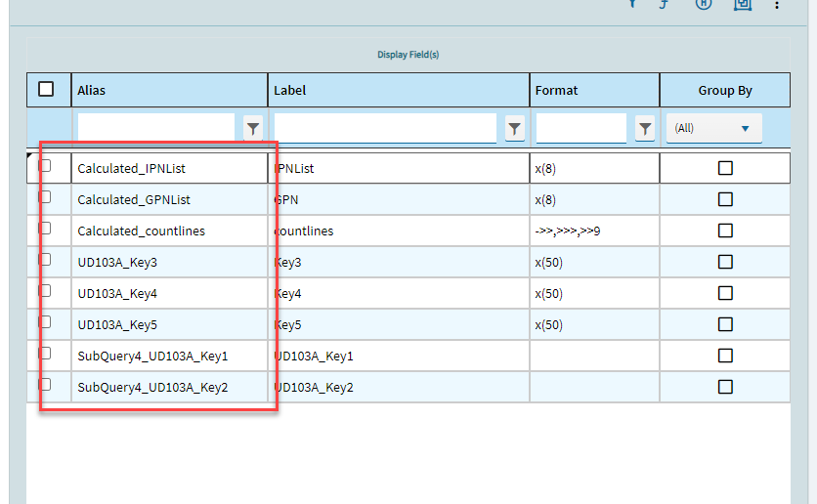Enable Group By for UD103A_Key5
The width and height of the screenshot is (817, 504).
tap(725, 324)
